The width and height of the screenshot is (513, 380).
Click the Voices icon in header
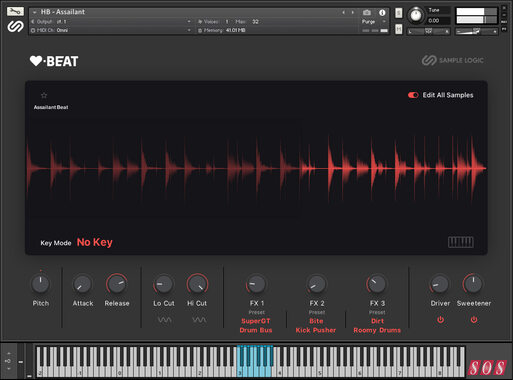point(200,22)
